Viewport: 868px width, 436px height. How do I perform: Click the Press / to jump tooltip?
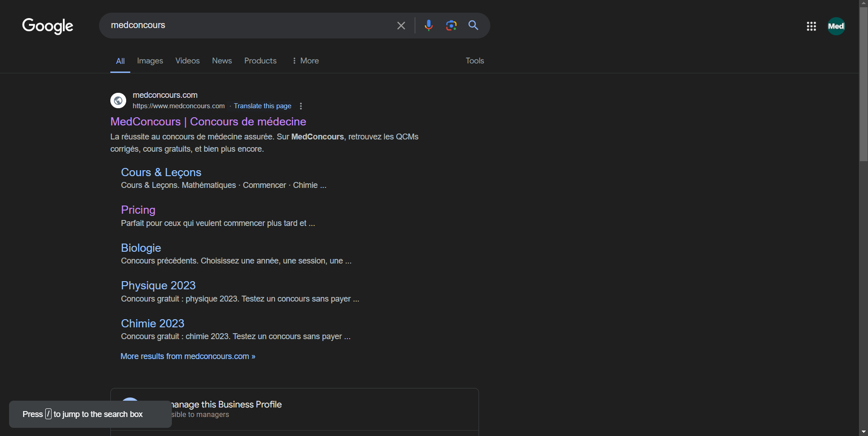click(x=90, y=414)
